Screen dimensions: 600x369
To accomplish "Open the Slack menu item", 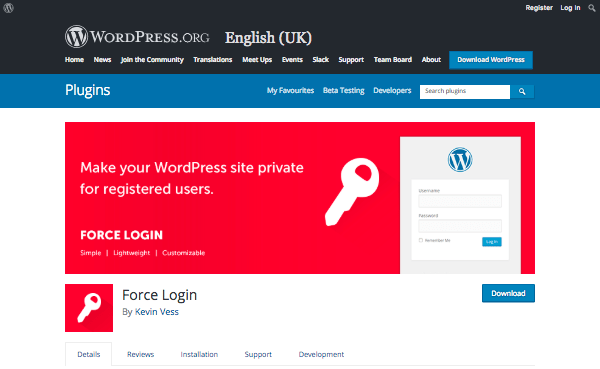I will click(320, 60).
